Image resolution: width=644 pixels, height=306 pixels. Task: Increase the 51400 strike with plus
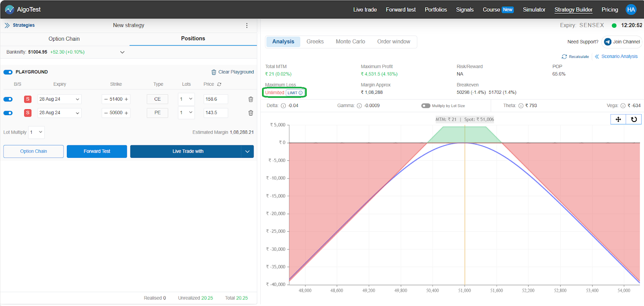pyautogui.click(x=126, y=99)
